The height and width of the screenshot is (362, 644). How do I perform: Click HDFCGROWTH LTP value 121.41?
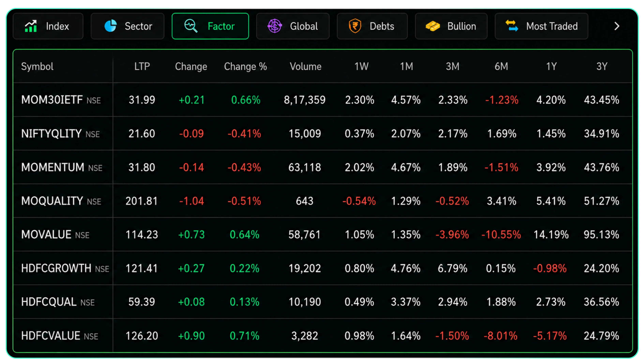pyautogui.click(x=141, y=268)
